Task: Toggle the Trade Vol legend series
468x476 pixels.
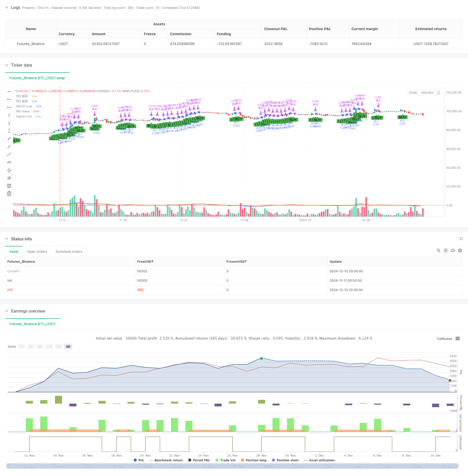Action: (225, 460)
